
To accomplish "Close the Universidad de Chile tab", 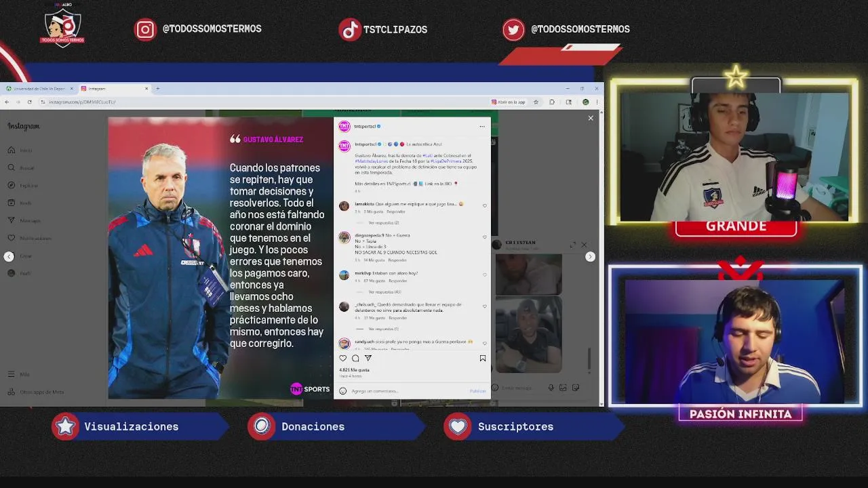I will click(x=72, y=88).
